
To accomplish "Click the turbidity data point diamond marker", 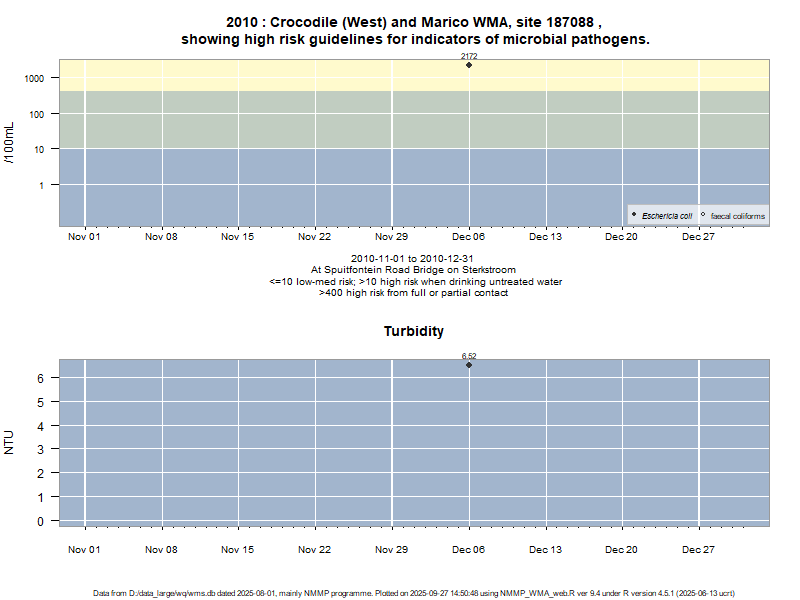I will coord(469,365).
